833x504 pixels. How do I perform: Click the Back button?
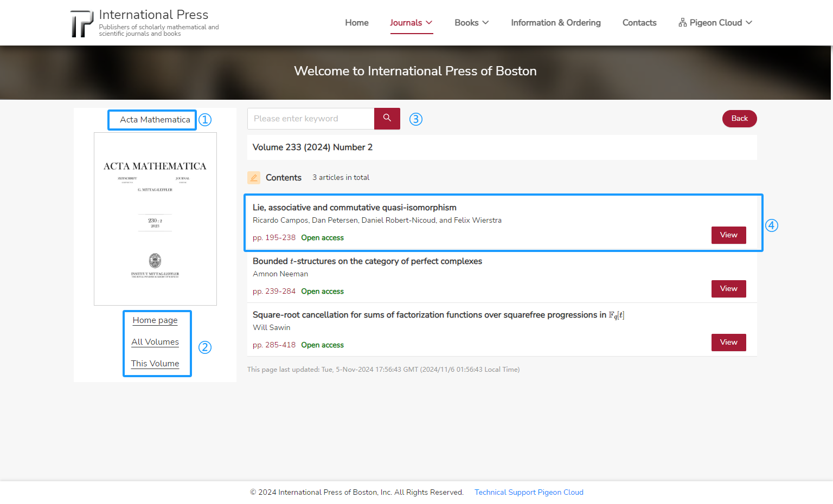[740, 119]
